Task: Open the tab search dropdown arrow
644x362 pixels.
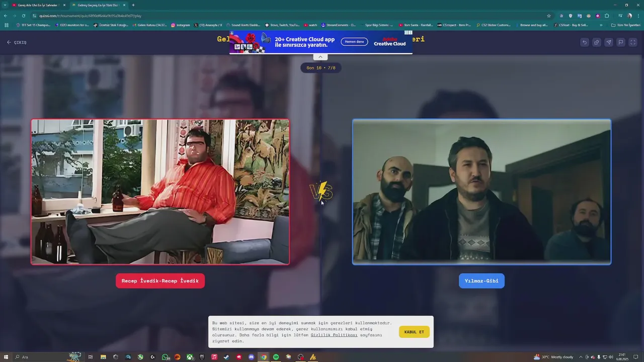Action: click(x=5, y=5)
